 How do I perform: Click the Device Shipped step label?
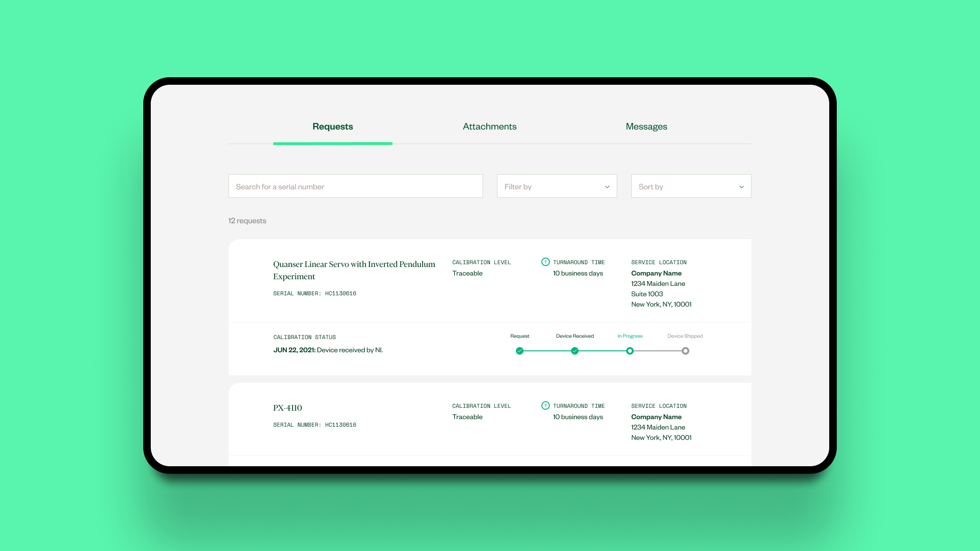(685, 336)
